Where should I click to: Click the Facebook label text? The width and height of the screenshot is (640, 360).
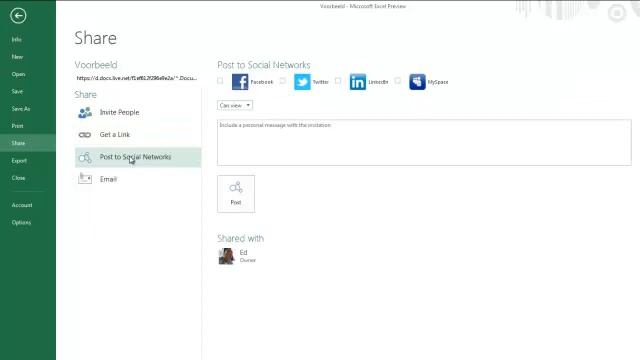(x=262, y=82)
